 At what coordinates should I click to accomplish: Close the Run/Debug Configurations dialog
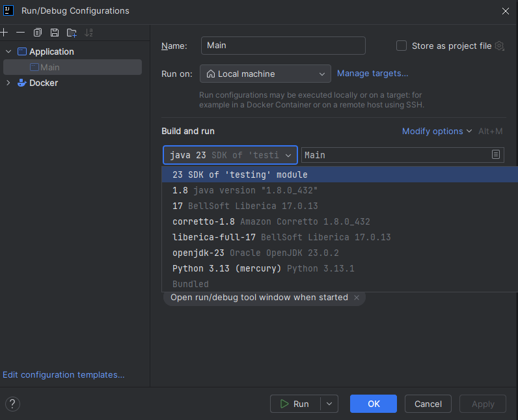coord(505,11)
